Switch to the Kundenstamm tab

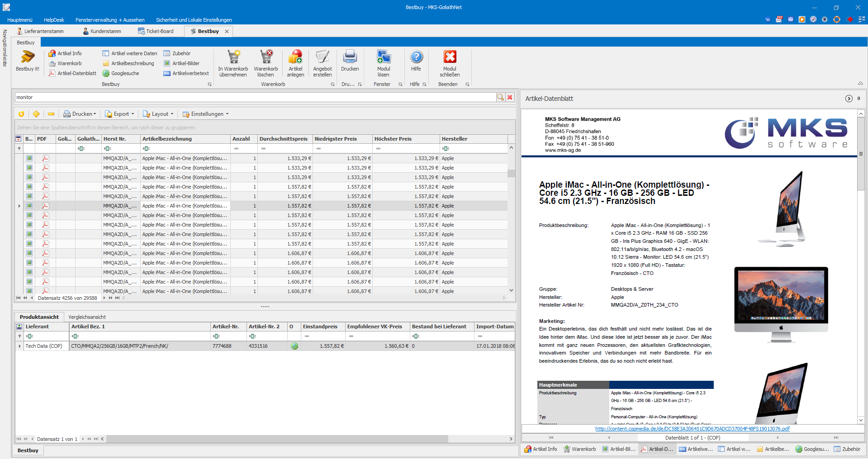click(x=102, y=31)
